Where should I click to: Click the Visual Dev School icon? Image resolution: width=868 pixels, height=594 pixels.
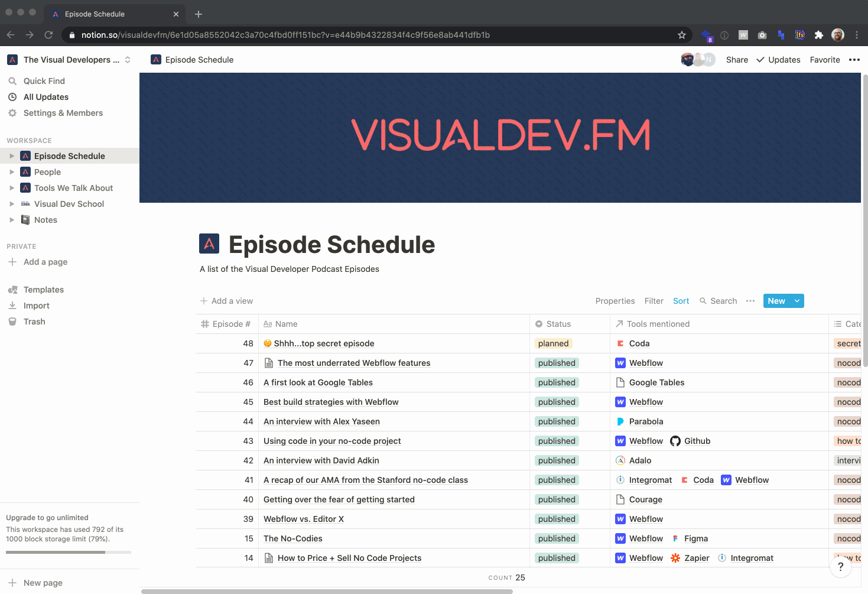pos(25,204)
